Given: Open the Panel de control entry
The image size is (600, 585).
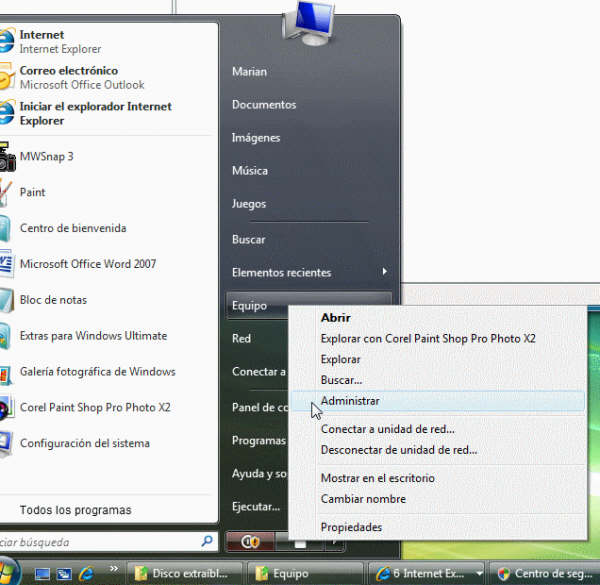Looking at the screenshot, I should [x=260, y=407].
